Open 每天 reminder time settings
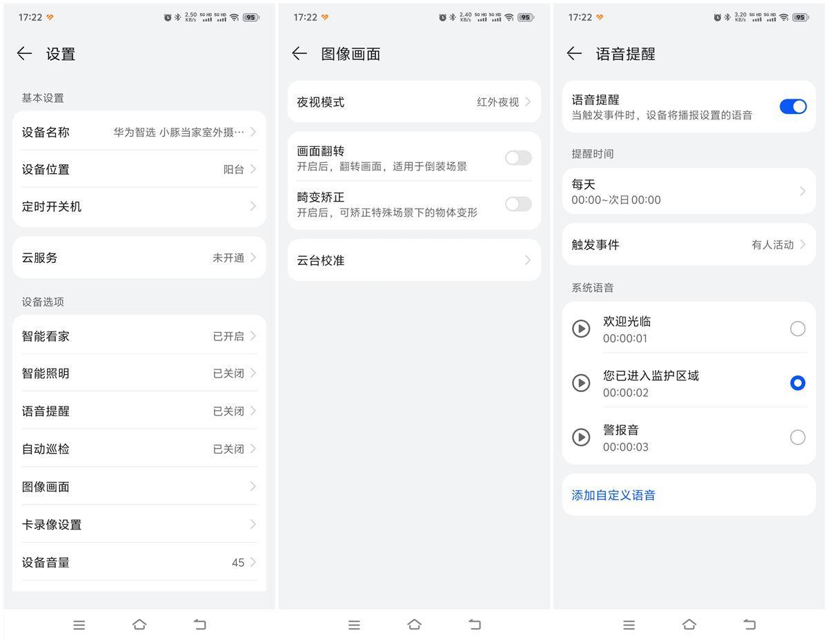Viewport: 828px width, 644px height. click(689, 191)
